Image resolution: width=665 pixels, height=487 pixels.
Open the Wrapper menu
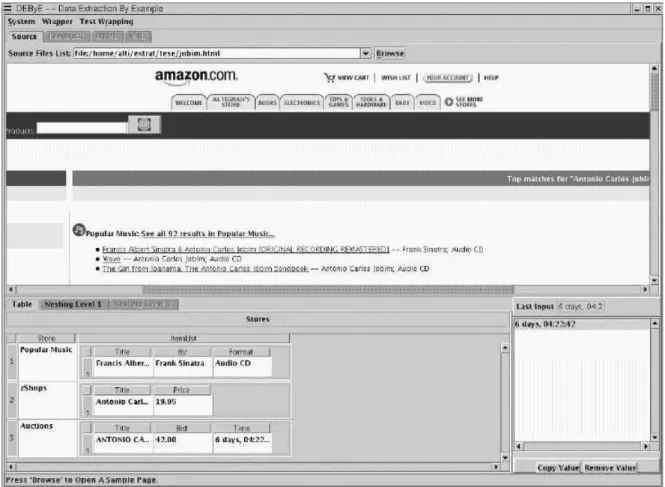pos(57,22)
